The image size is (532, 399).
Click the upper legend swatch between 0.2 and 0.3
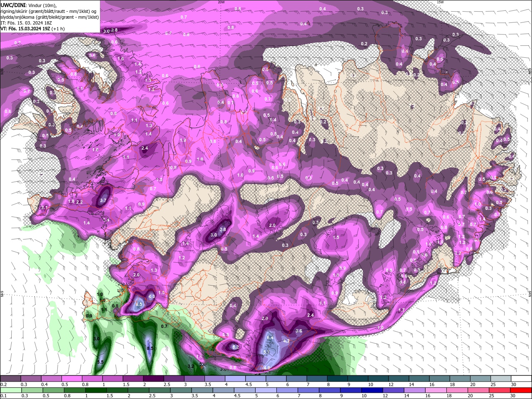[10, 379]
